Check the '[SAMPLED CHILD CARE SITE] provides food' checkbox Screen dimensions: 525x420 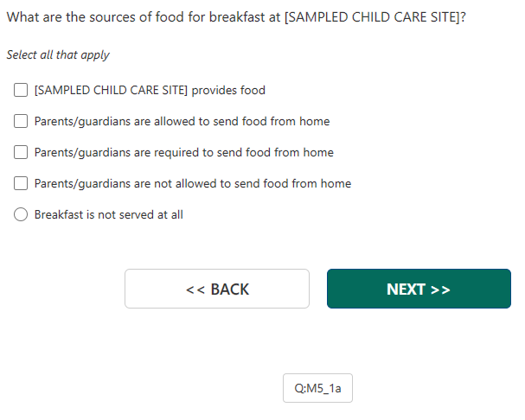tap(21, 90)
